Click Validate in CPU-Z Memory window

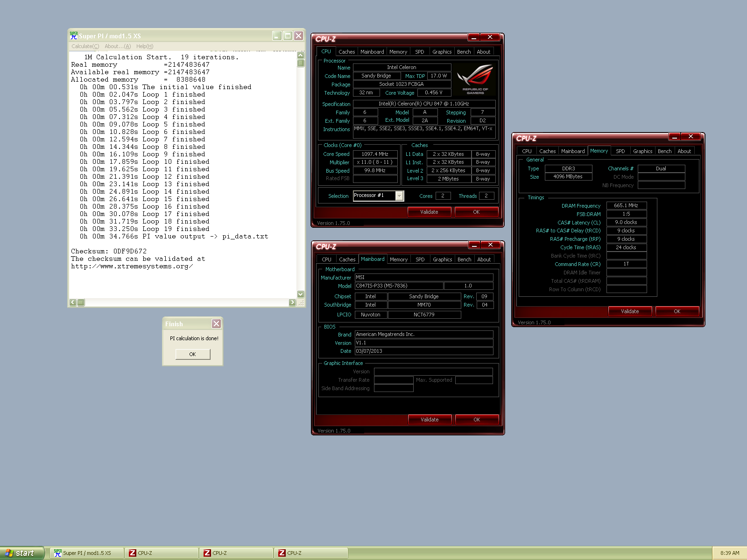click(x=630, y=311)
